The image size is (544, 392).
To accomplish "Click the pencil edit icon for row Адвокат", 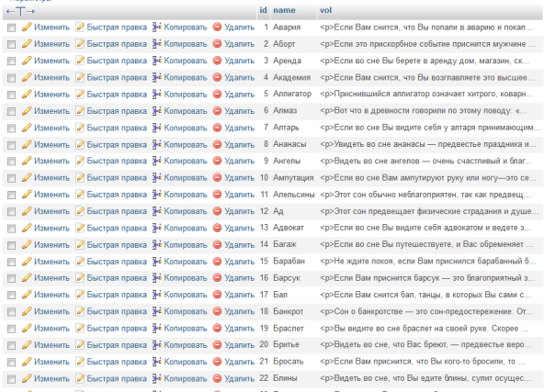I will click(27, 228).
